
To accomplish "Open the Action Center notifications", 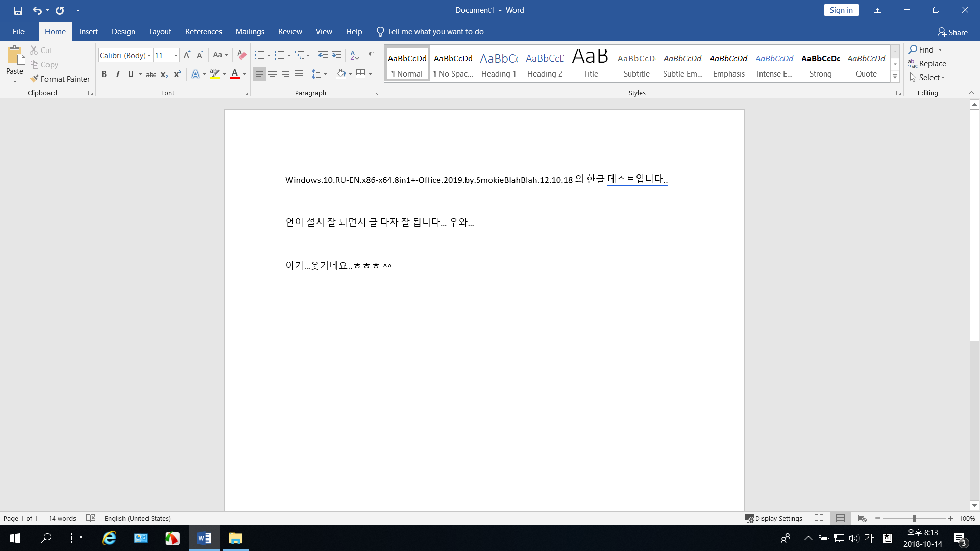I will [960, 538].
